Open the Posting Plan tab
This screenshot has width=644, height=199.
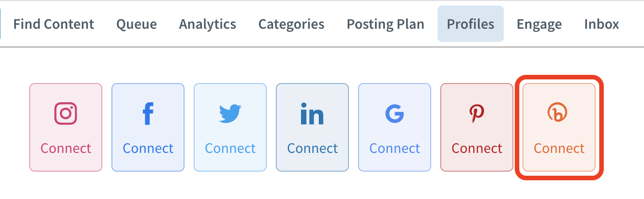tap(385, 24)
